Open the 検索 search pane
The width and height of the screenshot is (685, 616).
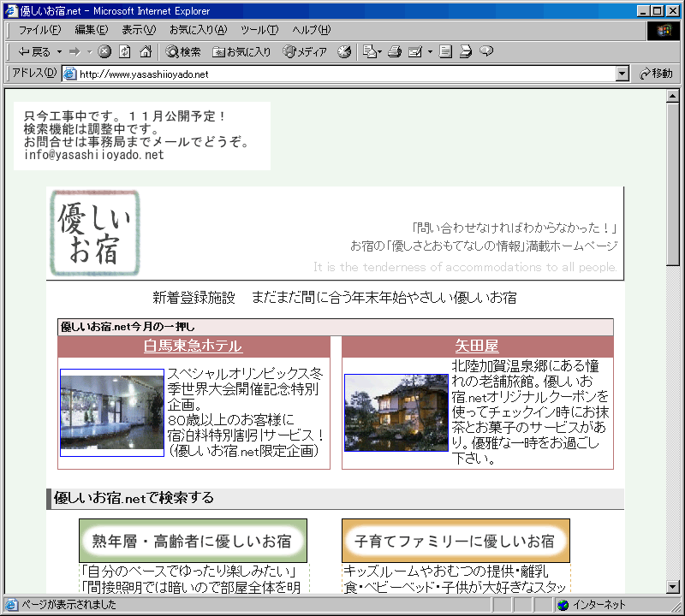[x=183, y=52]
